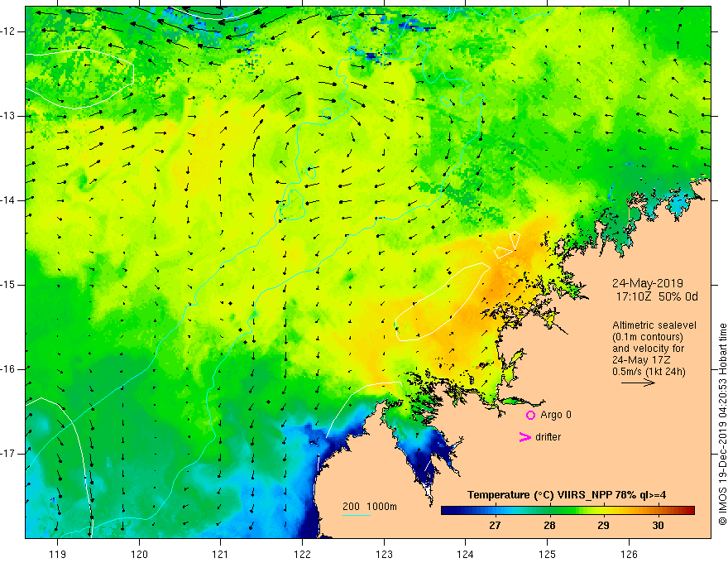728x563 pixels.
Task: Click the latitude '-12' axis label
Action: pos(9,31)
